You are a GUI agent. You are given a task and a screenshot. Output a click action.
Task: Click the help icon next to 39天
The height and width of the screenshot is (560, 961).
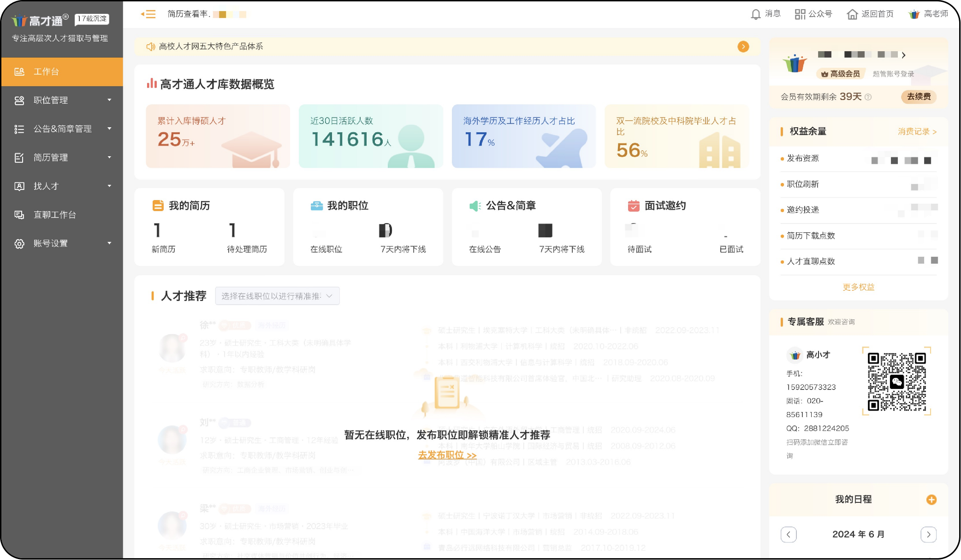(x=868, y=97)
